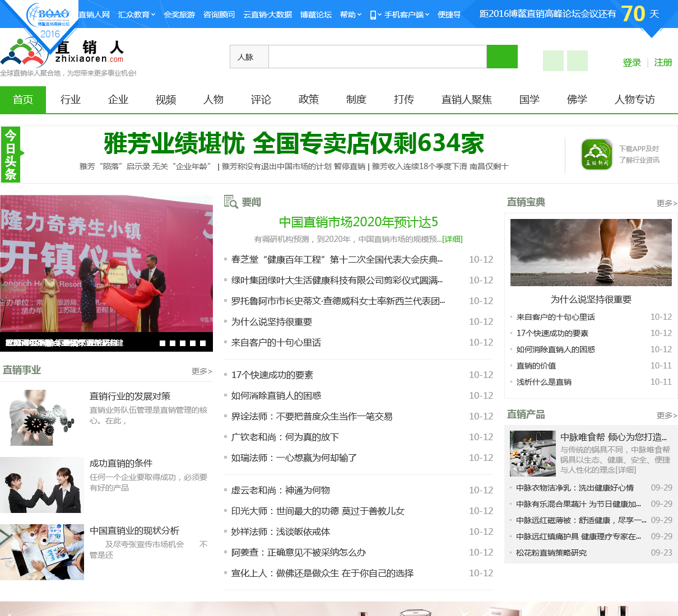Image resolution: width=678 pixels, height=616 pixels.
Task: Open 为什么说坚持很重要 caption under running image
Action: click(591, 300)
